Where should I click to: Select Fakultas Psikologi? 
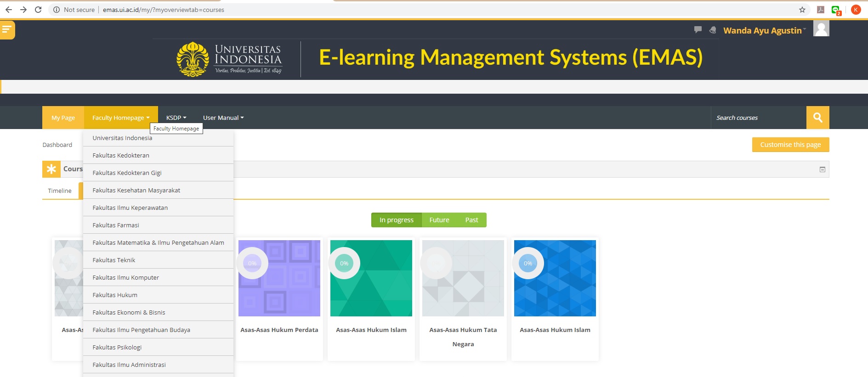[x=159, y=347]
